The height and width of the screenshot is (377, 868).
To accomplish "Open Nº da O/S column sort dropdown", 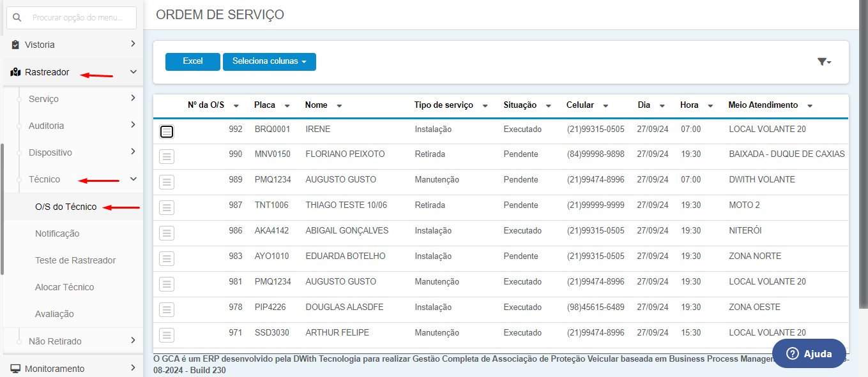I will (236, 106).
